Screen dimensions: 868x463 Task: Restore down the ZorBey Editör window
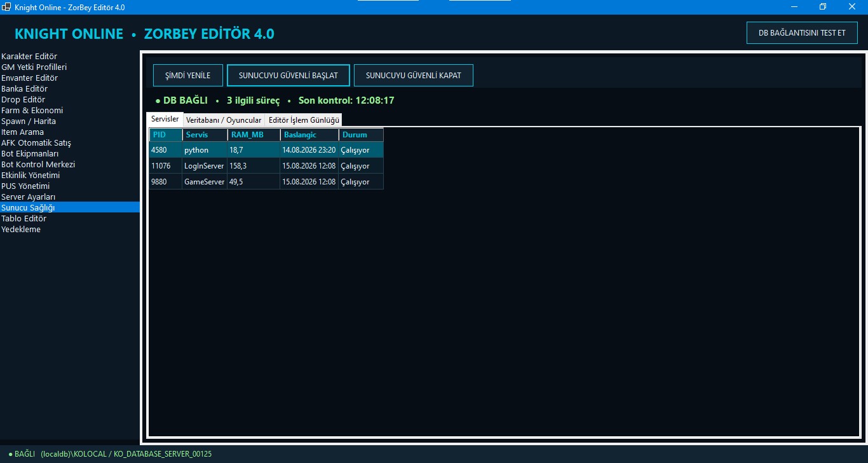(x=823, y=6)
